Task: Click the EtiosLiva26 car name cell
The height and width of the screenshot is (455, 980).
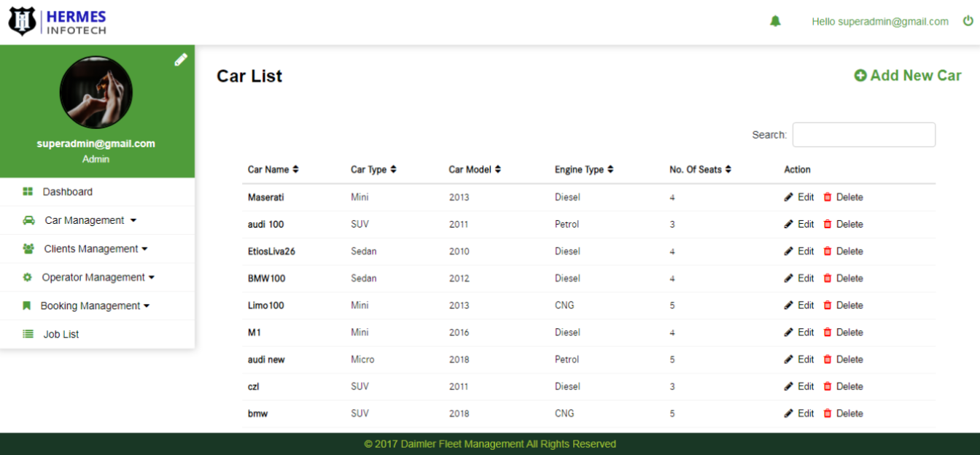Action: point(271,251)
